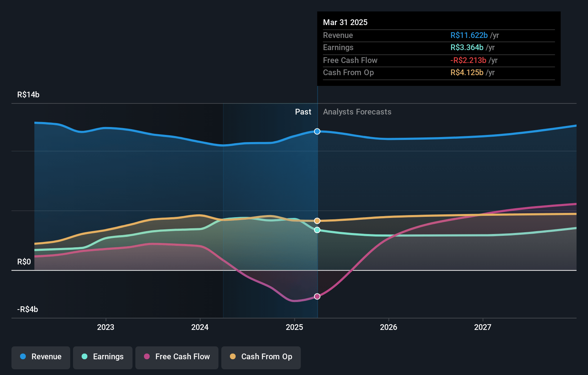Toggle the Revenue legend button

click(x=41, y=357)
